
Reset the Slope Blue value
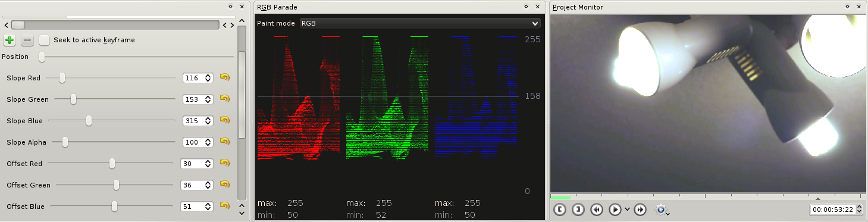point(224,120)
